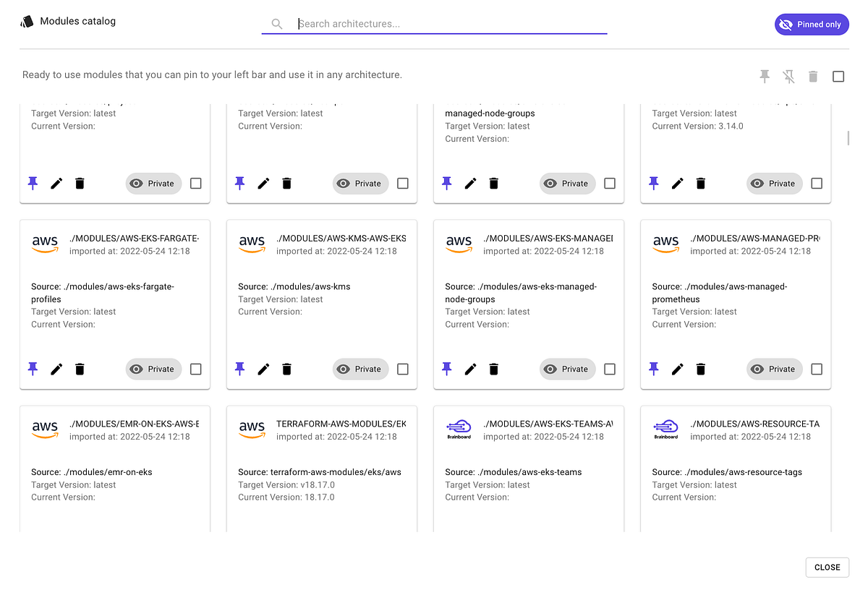Click the architecture search input field
Screen dimensions: 868x590
pos(434,24)
